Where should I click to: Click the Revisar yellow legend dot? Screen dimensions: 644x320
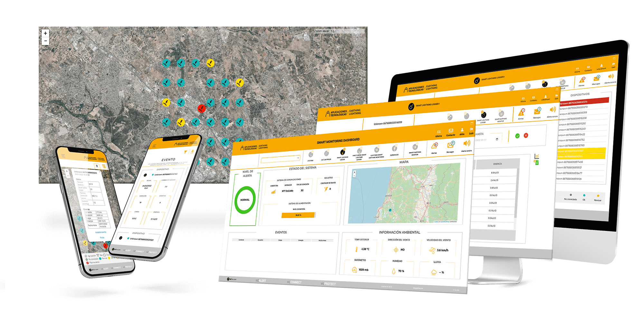[x=598, y=196]
